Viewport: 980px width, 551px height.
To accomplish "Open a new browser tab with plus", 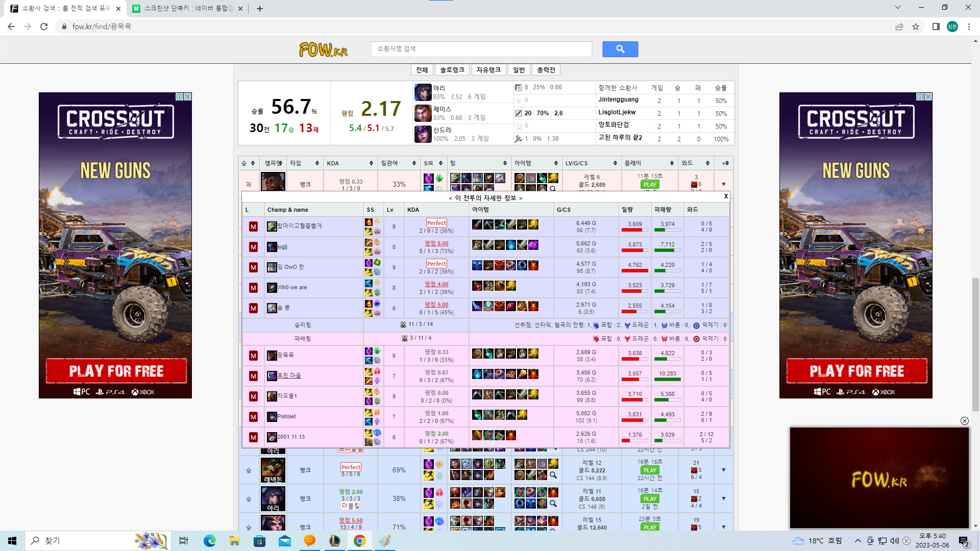I will click(x=260, y=9).
